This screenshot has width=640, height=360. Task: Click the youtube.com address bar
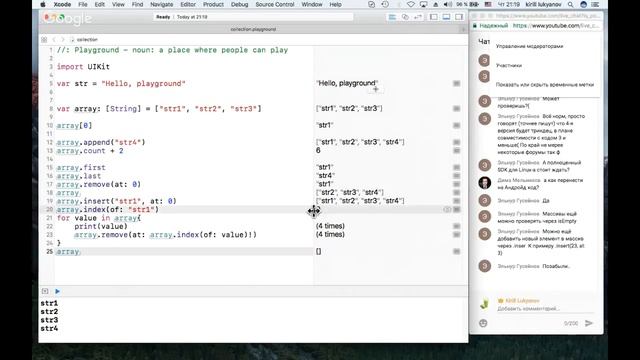pos(556,25)
